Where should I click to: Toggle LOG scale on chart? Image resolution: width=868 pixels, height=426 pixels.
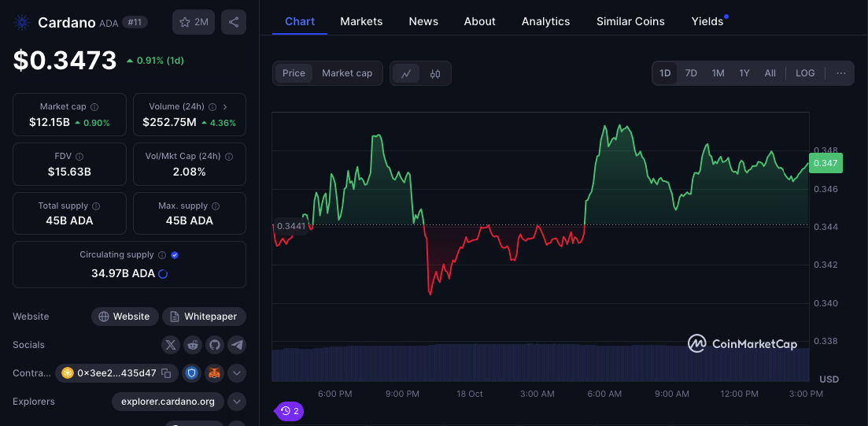pyautogui.click(x=805, y=73)
